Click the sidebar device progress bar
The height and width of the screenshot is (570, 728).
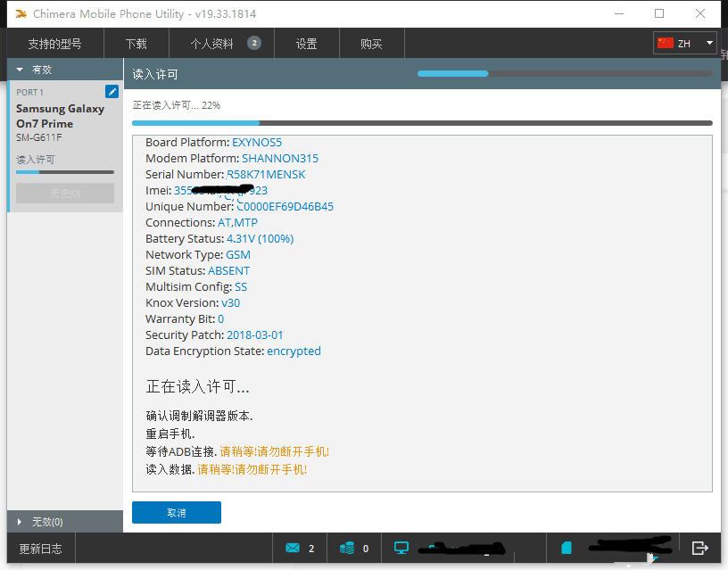pyautogui.click(x=65, y=172)
